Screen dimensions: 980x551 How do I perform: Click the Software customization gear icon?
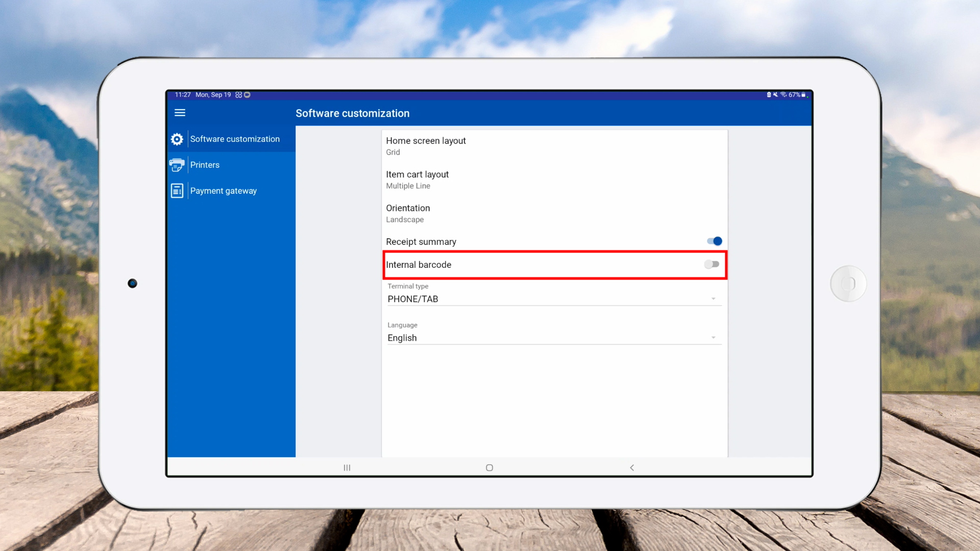pyautogui.click(x=177, y=139)
